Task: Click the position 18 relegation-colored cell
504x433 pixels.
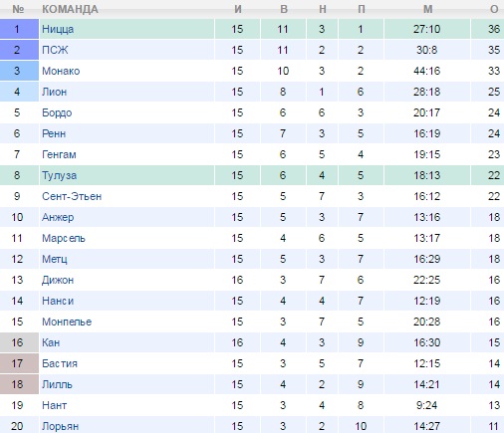Action: 19,384
